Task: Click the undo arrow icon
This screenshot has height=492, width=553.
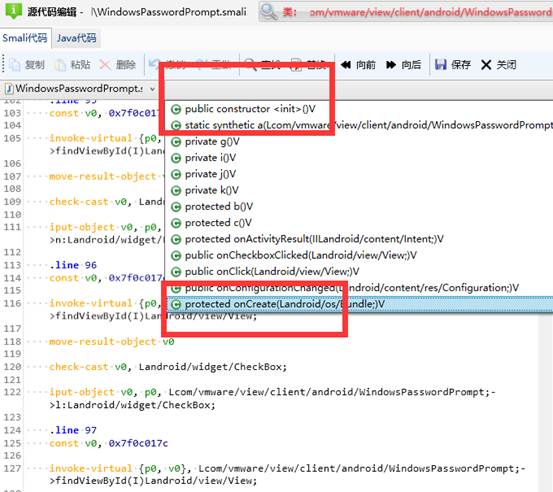Action: coord(154,64)
